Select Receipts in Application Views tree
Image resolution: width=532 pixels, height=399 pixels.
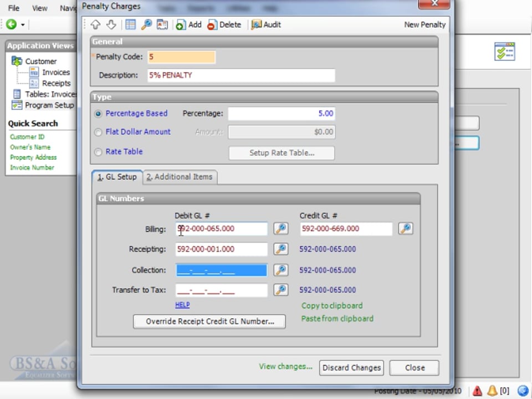click(57, 83)
